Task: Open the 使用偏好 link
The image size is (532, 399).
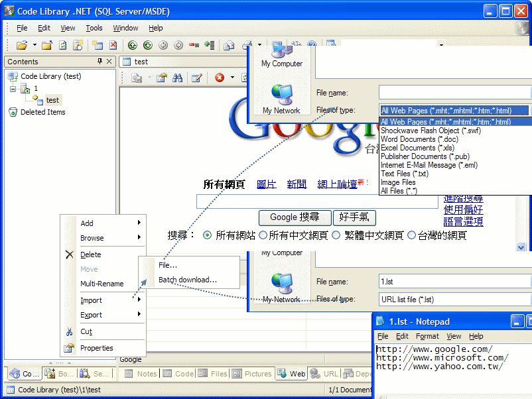Action: pos(463,210)
